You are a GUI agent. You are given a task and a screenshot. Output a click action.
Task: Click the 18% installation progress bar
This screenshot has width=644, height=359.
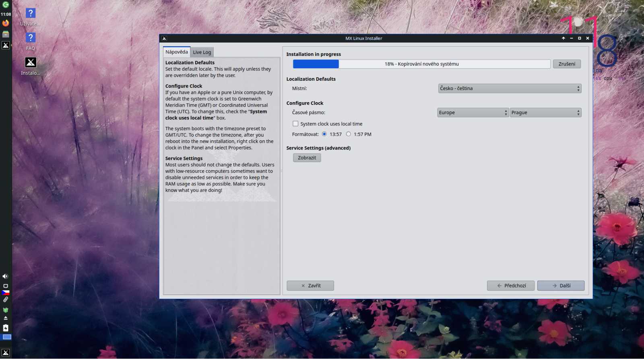point(422,64)
